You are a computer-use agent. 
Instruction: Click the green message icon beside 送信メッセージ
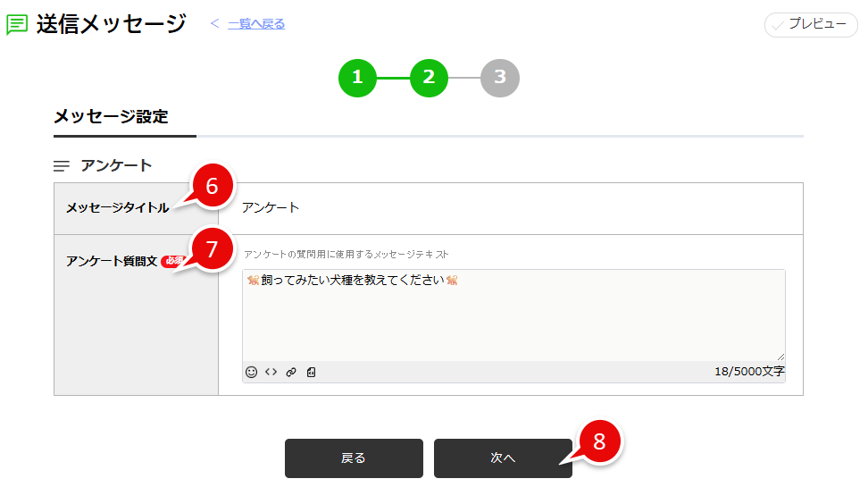click(17, 25)
